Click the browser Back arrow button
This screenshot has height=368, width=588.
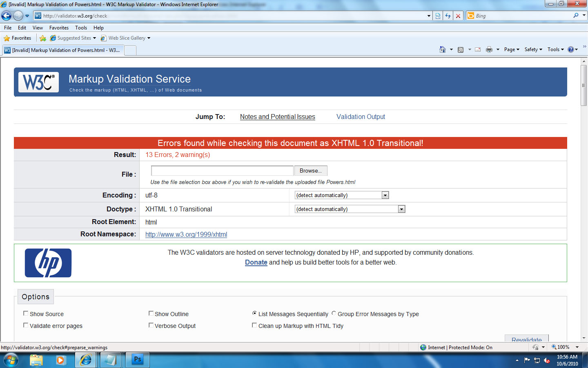click(x=7, y=16)
